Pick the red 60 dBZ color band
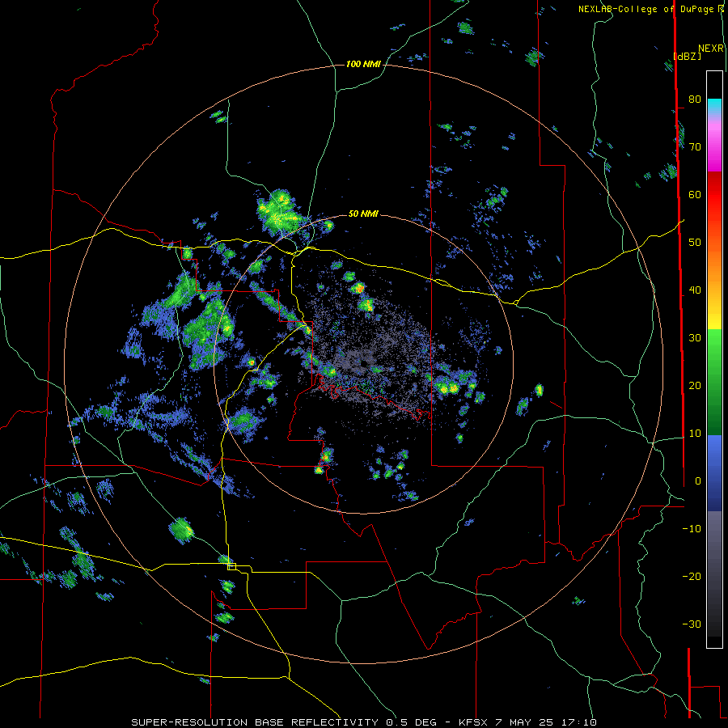 click(x=714, y=195)
